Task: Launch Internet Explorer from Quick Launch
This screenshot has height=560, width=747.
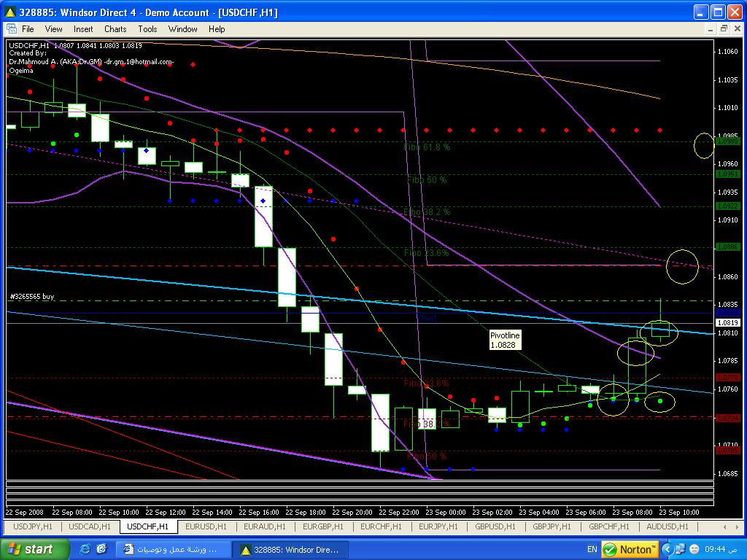Action: click(85, 549)
